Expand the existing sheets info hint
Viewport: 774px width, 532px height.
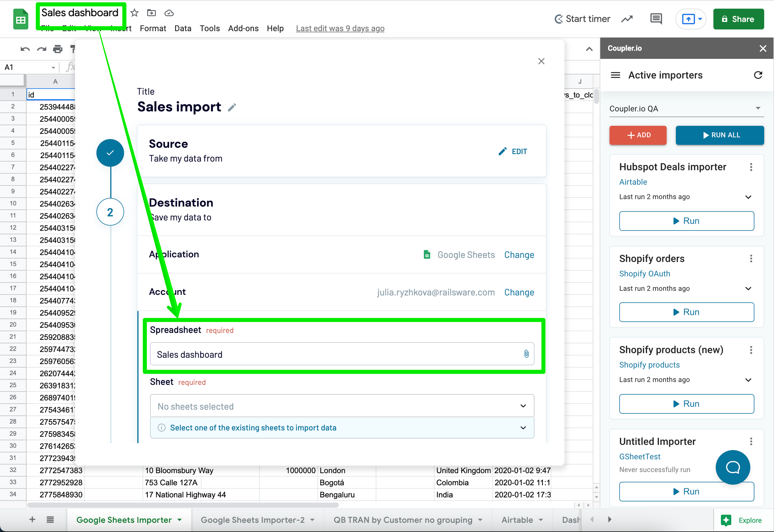tap(523, 428)
